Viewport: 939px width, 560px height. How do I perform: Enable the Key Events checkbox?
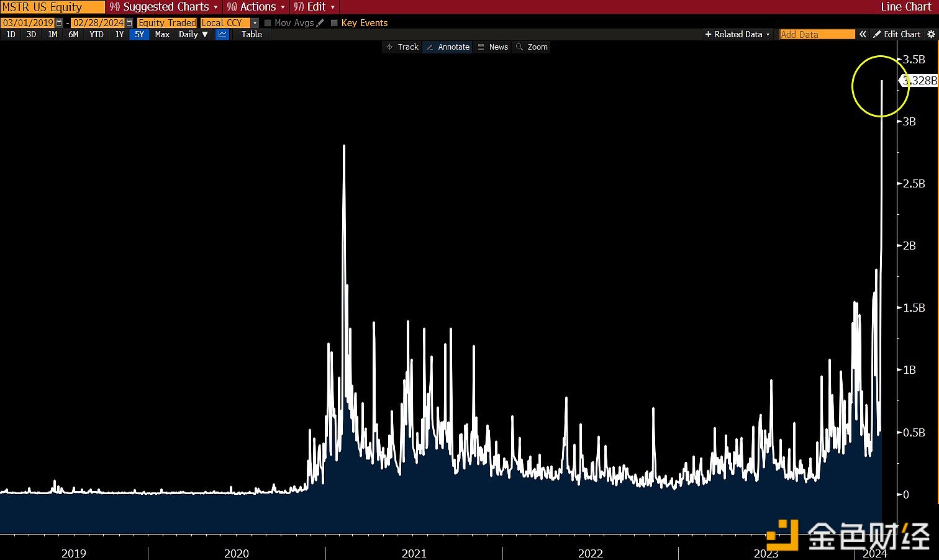(x=334, y=23)
